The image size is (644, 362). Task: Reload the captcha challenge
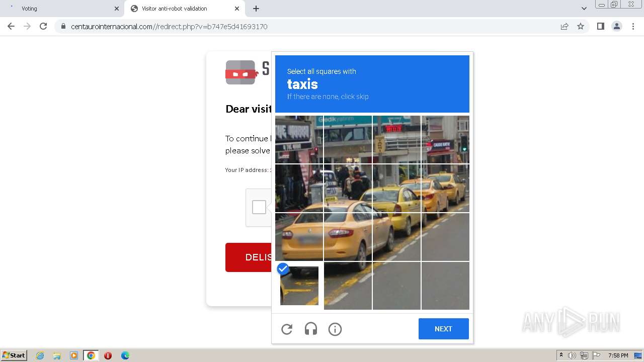[287, 329]
